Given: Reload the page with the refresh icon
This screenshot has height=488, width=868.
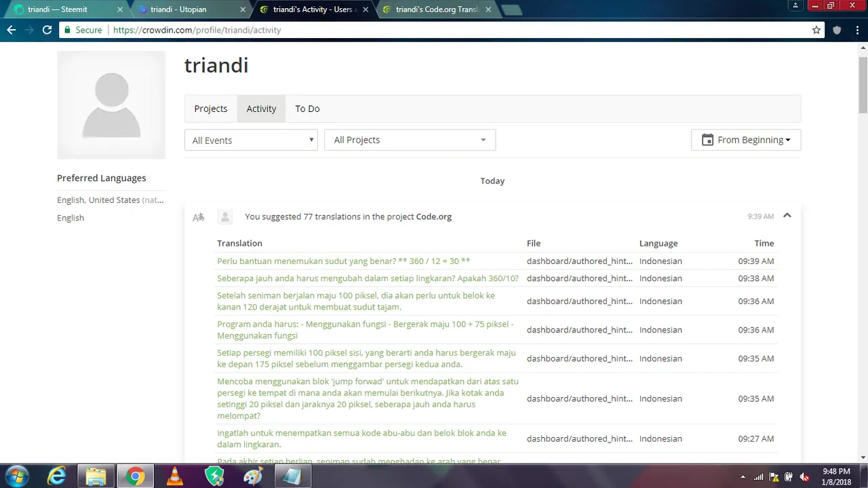Looking at the screenshot, I should tap(47, 30).
